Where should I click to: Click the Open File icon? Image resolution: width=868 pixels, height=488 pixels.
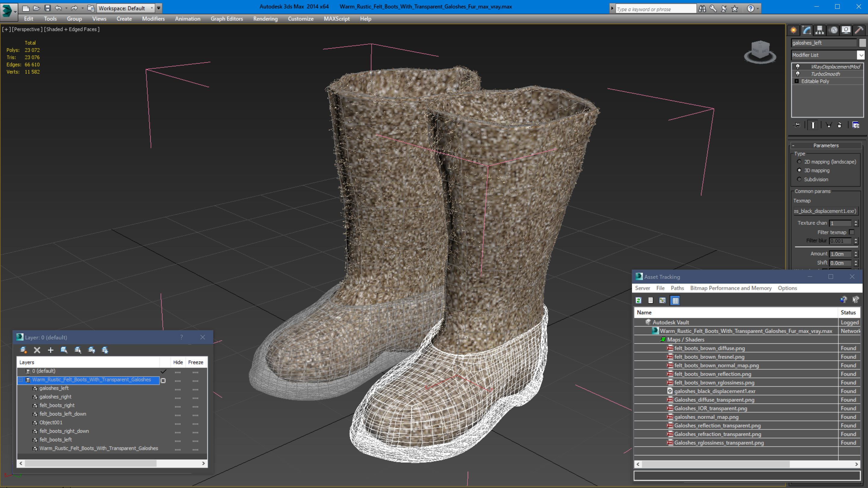(x=37, y=8)
